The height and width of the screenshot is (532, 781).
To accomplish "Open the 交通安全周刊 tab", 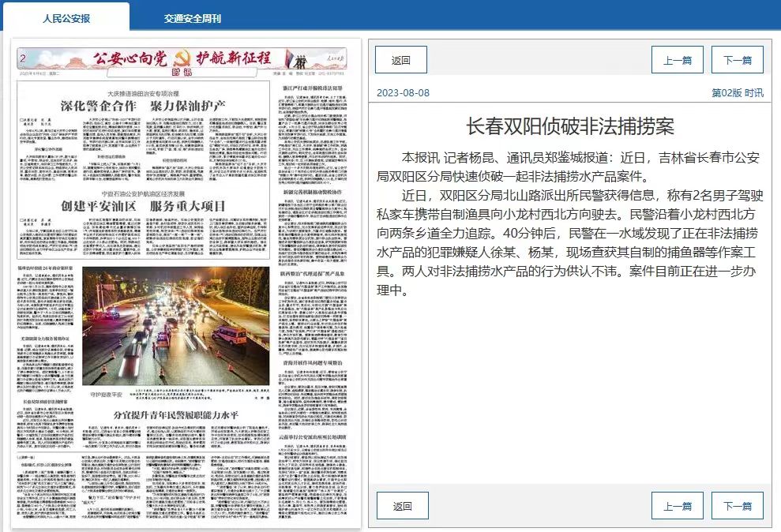I will pos(192,18).
